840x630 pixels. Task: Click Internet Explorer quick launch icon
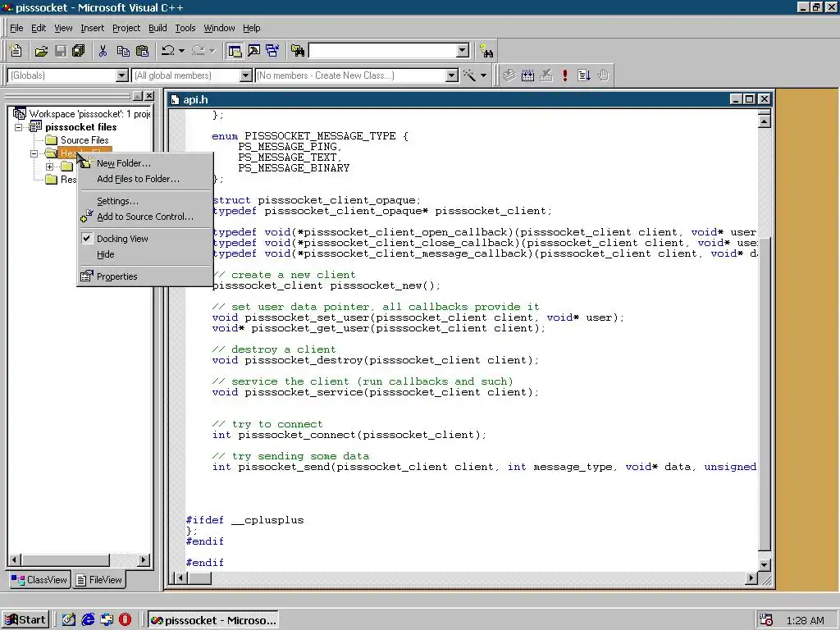tap(88, 620)
